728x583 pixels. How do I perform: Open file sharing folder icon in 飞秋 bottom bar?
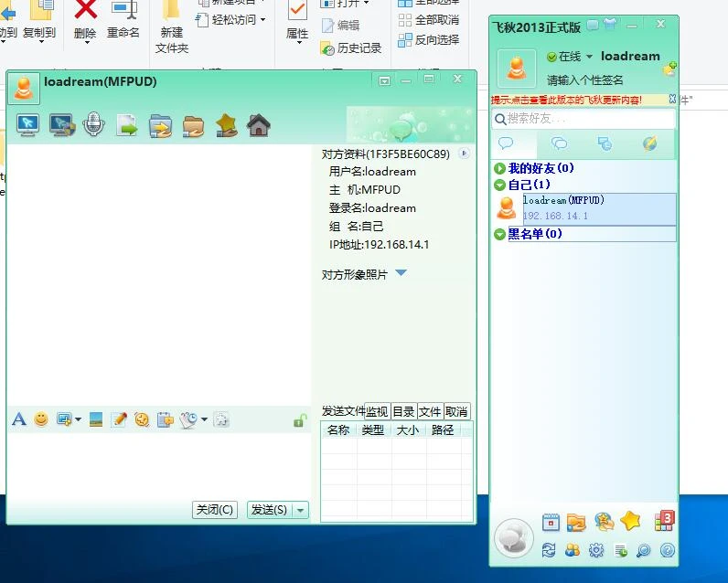pyautogui.click(x=576, y=523)
